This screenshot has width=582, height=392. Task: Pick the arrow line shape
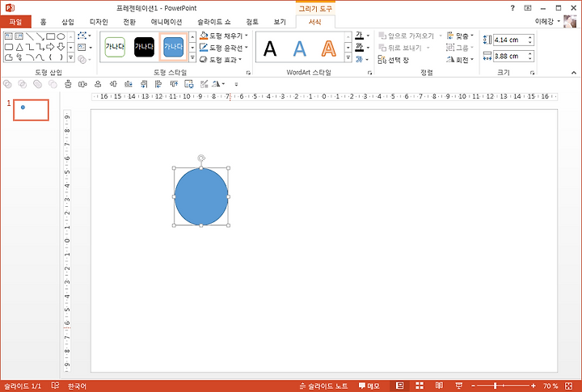click(40, 36)
